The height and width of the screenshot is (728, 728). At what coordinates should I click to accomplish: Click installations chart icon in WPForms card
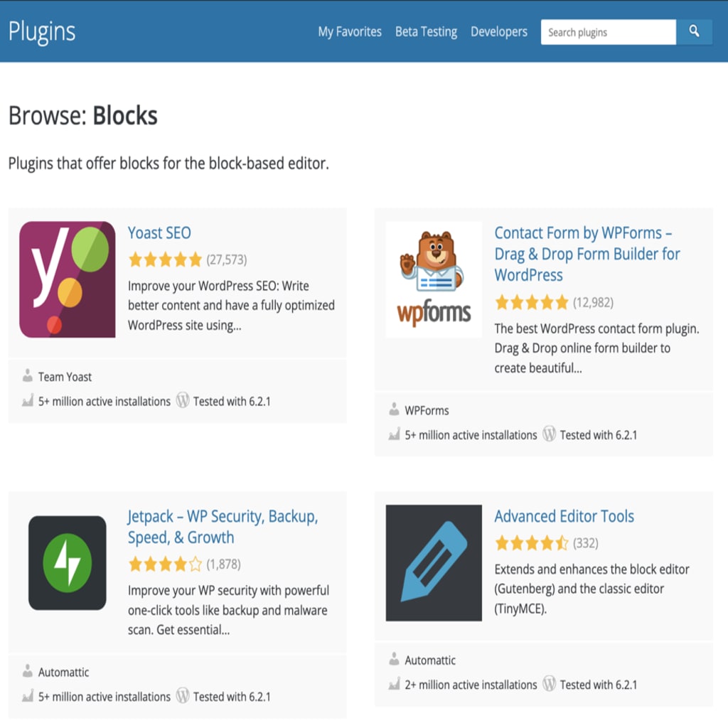pos(394,434)
